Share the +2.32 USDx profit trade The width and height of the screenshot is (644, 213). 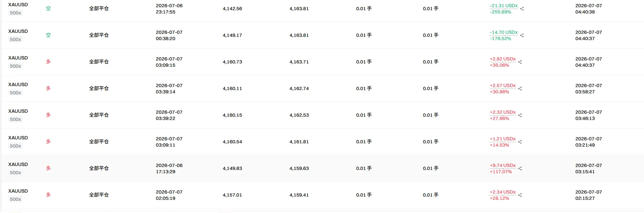point(520,115)
